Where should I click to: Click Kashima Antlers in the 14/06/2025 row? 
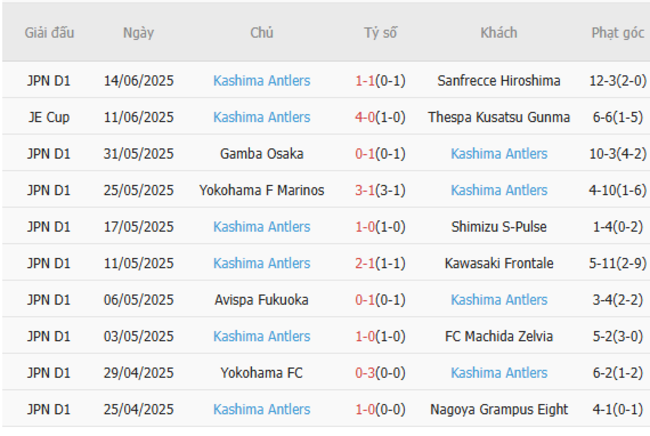tap(262, 81)
